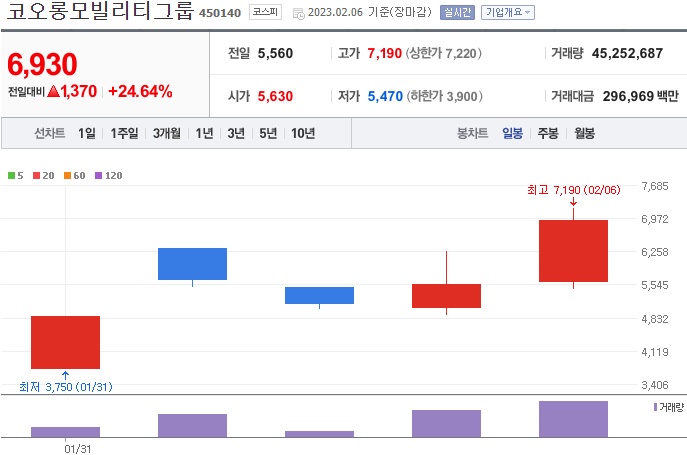Click the +24.64% change rate
Image resolution: width=687 pixels, height=455 pixels.
(x=140, y=91)
